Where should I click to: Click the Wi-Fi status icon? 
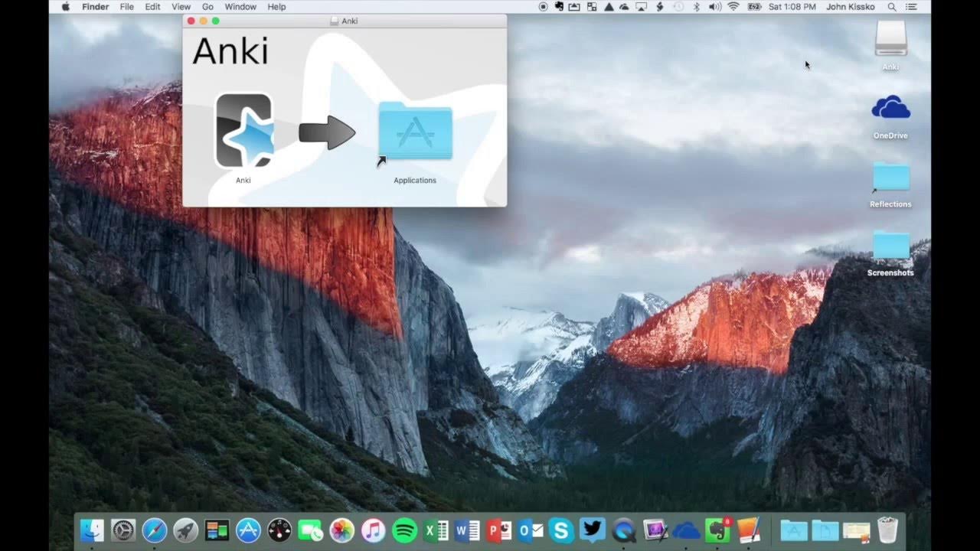pos(733,7)
